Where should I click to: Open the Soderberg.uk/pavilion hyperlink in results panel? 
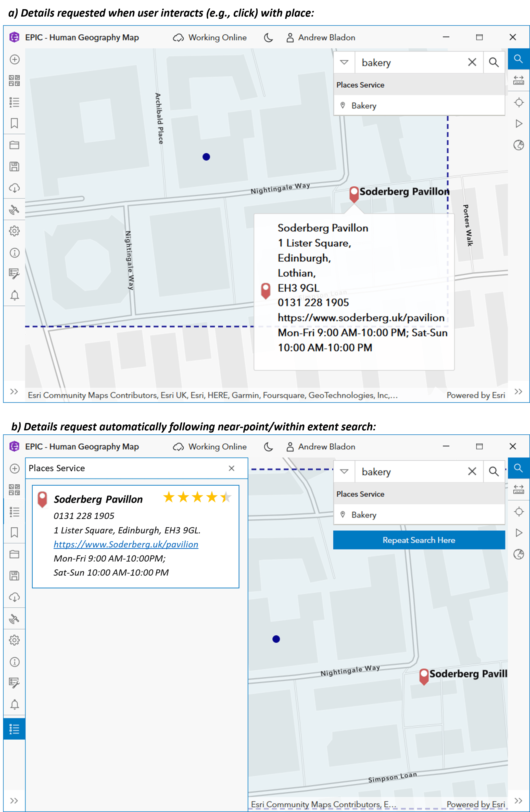[x=126, y=544]
